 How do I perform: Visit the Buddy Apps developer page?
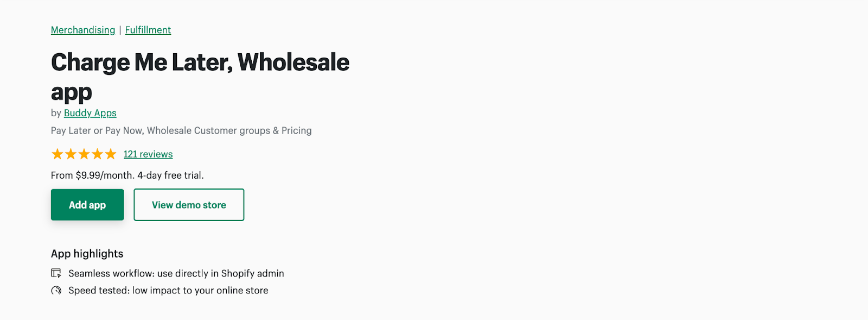[x=90, y=113]
